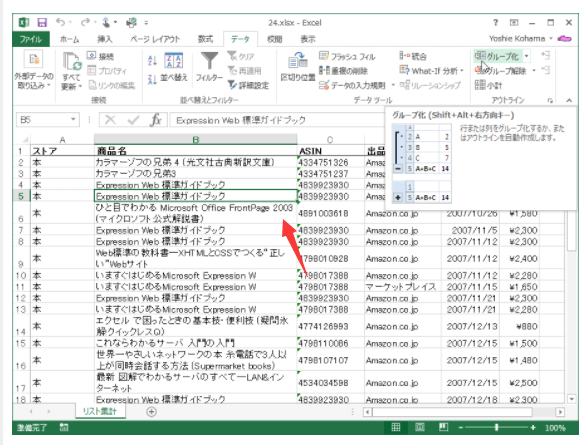Switch to Page Break Preview icon
The width and height of the screenshot is (587, 445).
[x=444, y=427]
